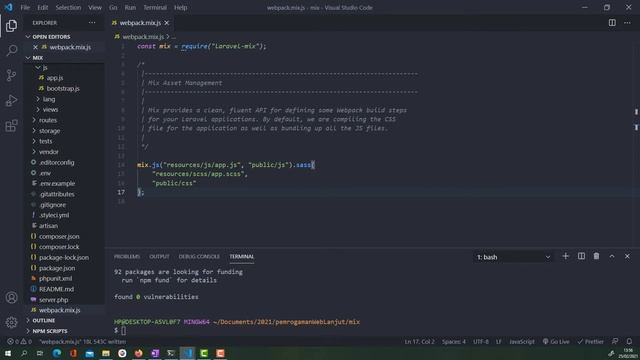Open the File menu
Screen dimensions: 640x360
point(25,7)
